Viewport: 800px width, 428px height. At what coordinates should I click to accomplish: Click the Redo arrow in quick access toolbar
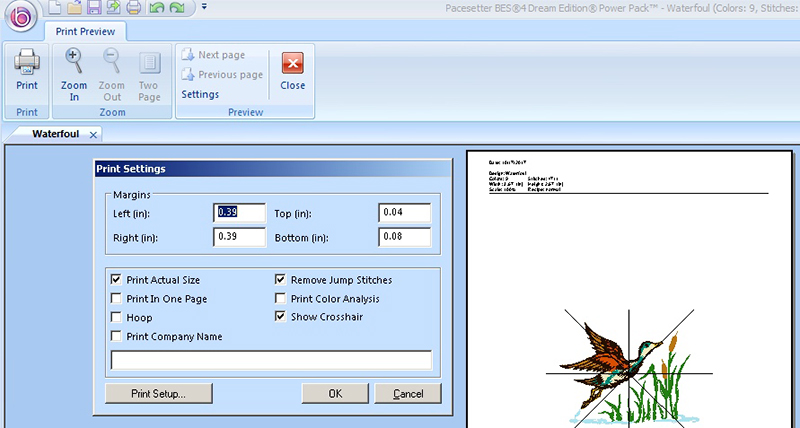[x=177, y=8]
